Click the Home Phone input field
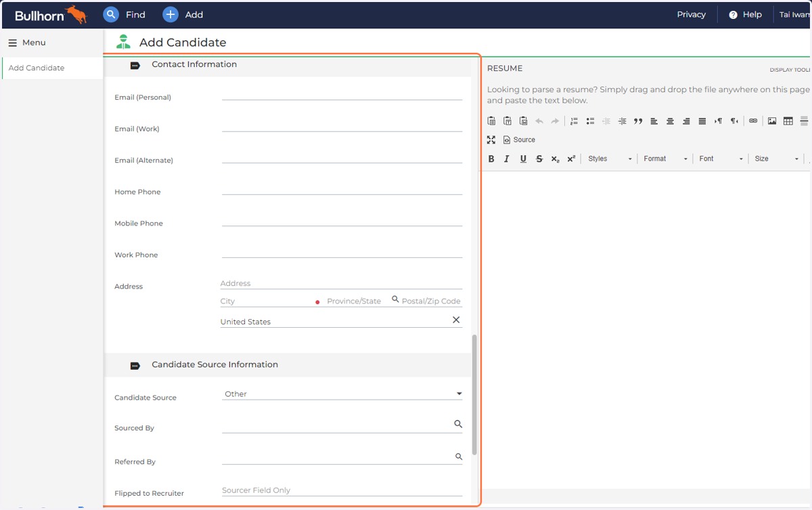Viewport: 812px width, 510px height. click(x=342, y=188)
